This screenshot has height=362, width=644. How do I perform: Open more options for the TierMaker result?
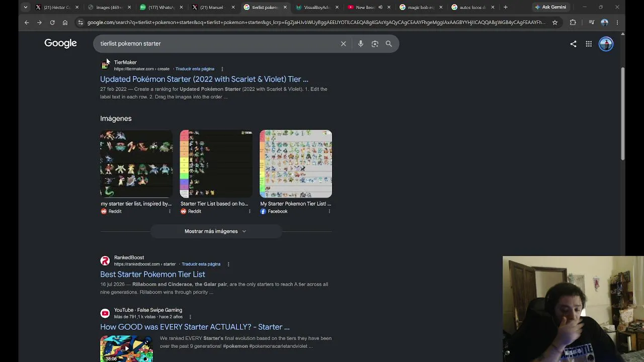click(x=222, y=69)
